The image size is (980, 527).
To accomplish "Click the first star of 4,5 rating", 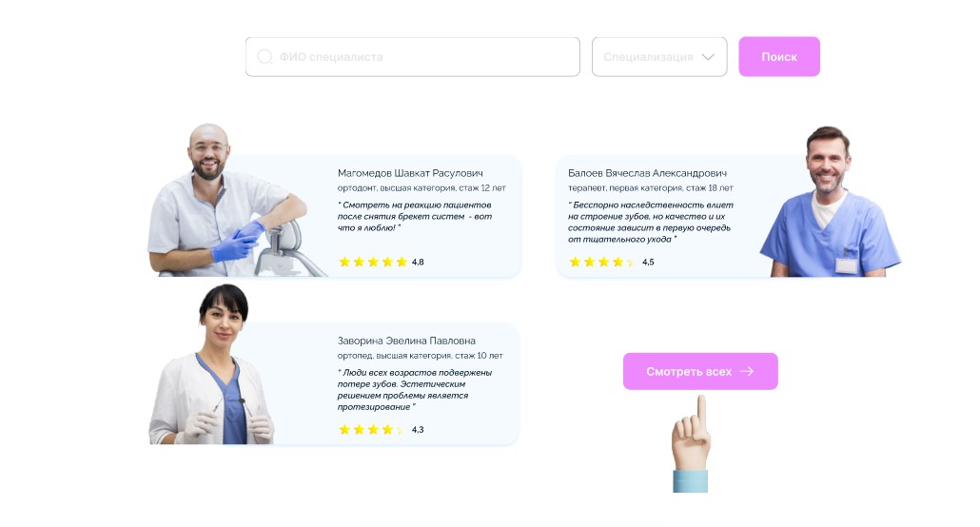I will (x=575, y=262).
